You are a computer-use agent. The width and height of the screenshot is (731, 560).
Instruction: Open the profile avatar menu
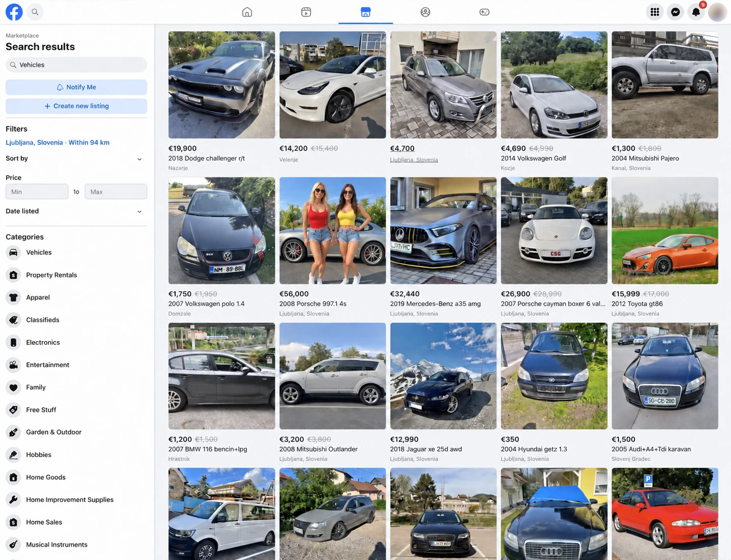[x=717, y=12]
